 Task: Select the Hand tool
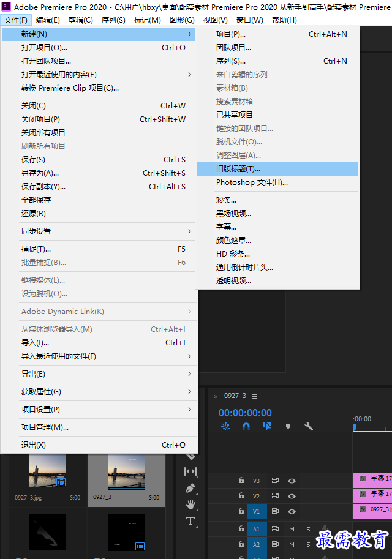190,505
